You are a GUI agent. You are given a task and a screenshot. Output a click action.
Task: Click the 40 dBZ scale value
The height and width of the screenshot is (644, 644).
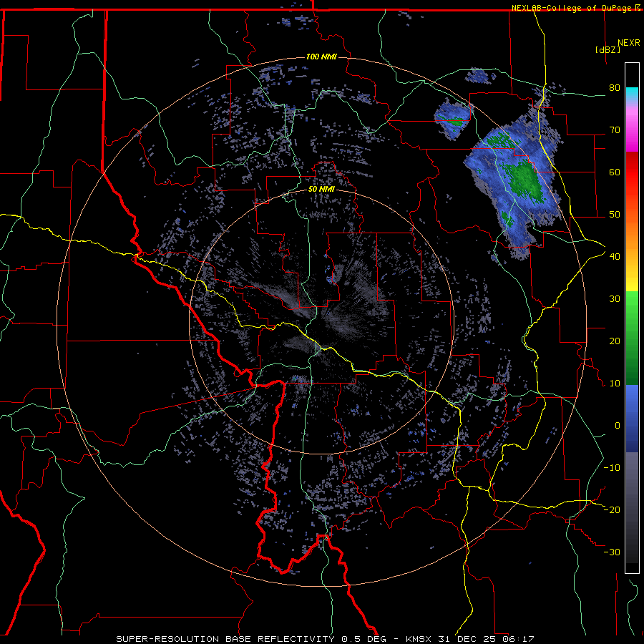615,256
